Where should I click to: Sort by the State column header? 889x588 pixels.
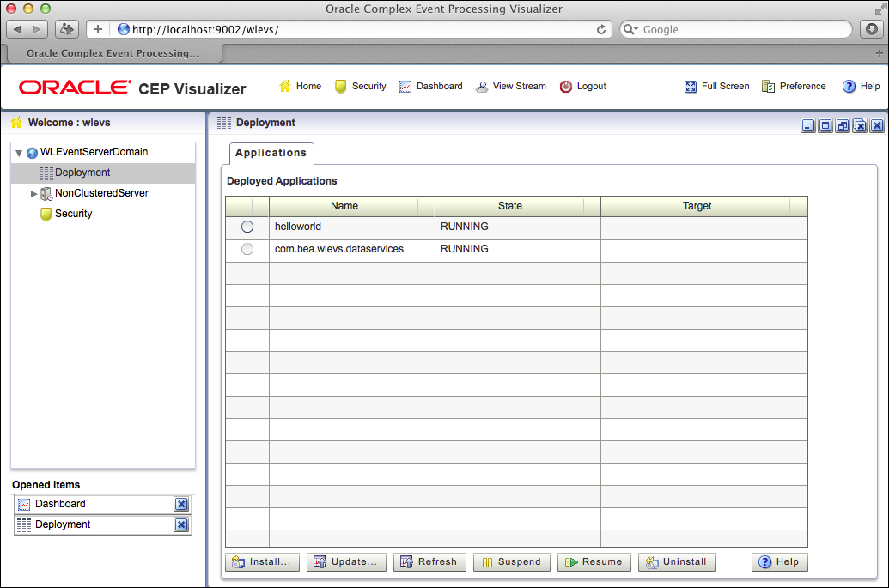[x=517, y=206]
